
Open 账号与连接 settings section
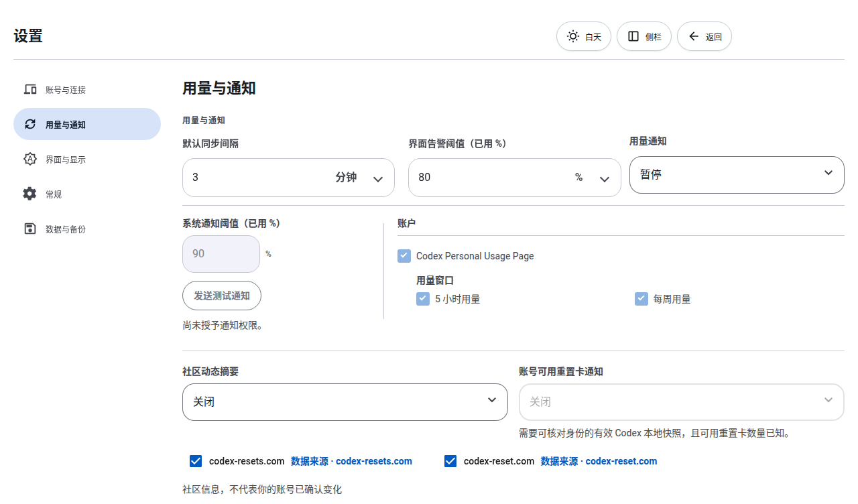pos(87,89)
